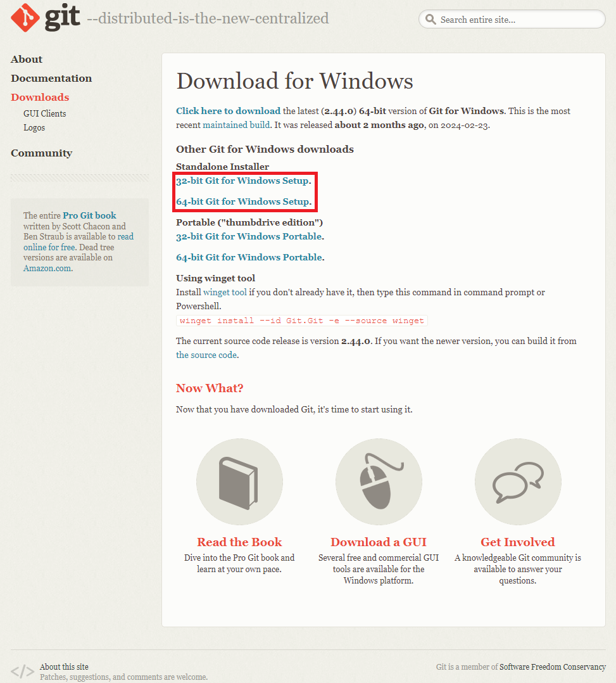Open the maintained build link

coord(236,125)
